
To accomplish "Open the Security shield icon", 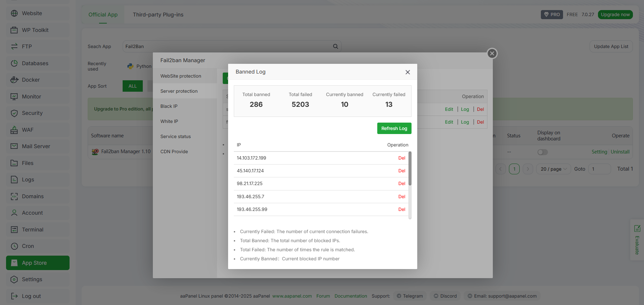I will 14,113.
